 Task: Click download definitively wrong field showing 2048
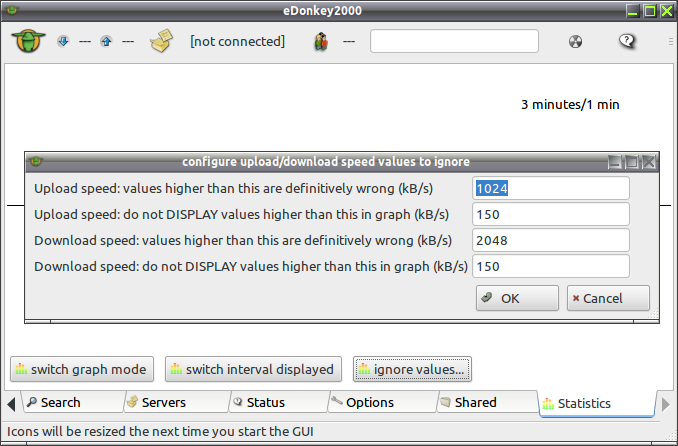(551, 240)
